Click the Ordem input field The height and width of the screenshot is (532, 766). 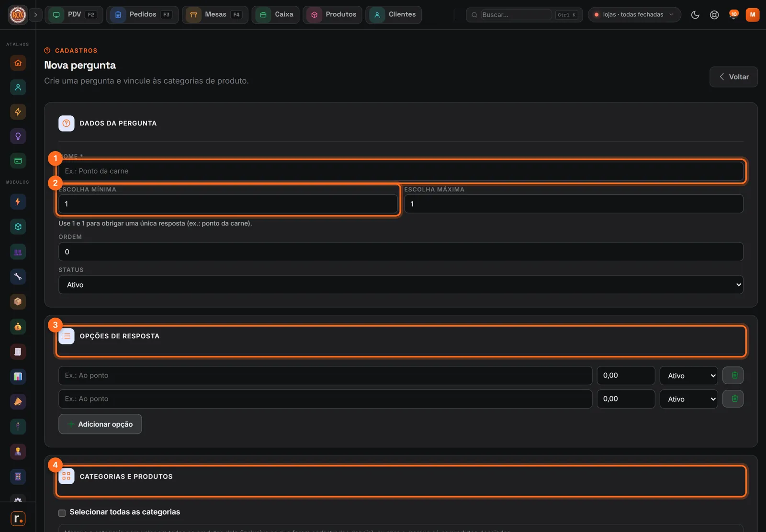point(401,252)
